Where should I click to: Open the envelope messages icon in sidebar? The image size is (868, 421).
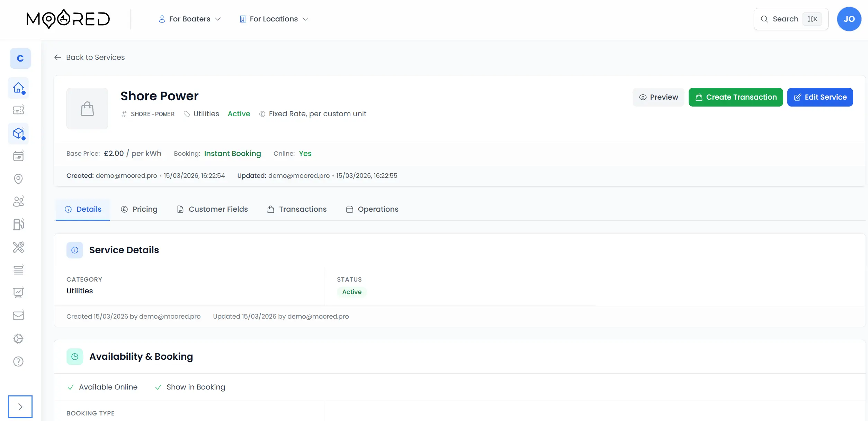(x=18, y=315)
